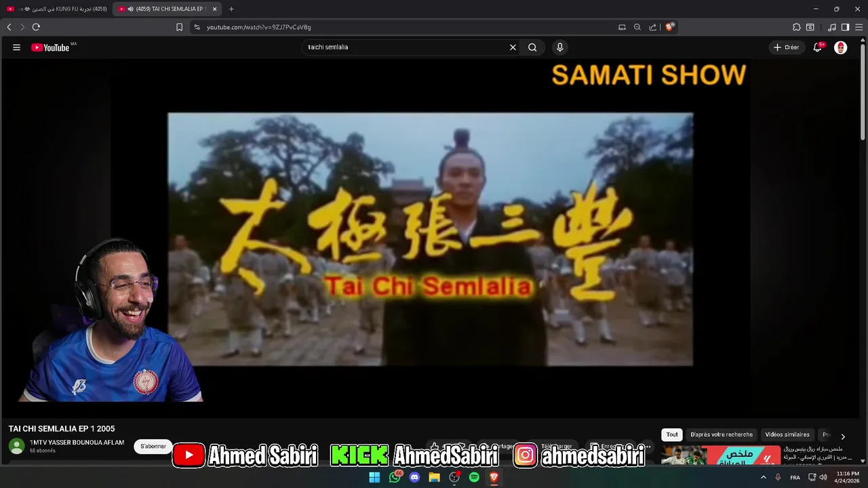Open volume control in system tray
The height and width of the screenshot is (488, 868).
tap(823, 477)
